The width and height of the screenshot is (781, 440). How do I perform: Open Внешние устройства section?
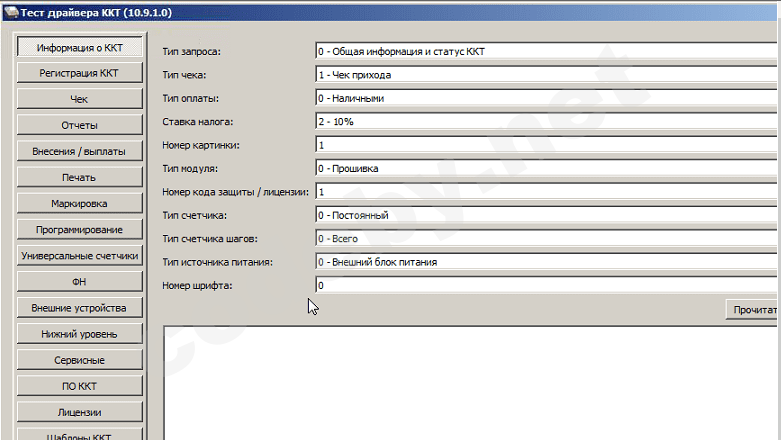80,307
